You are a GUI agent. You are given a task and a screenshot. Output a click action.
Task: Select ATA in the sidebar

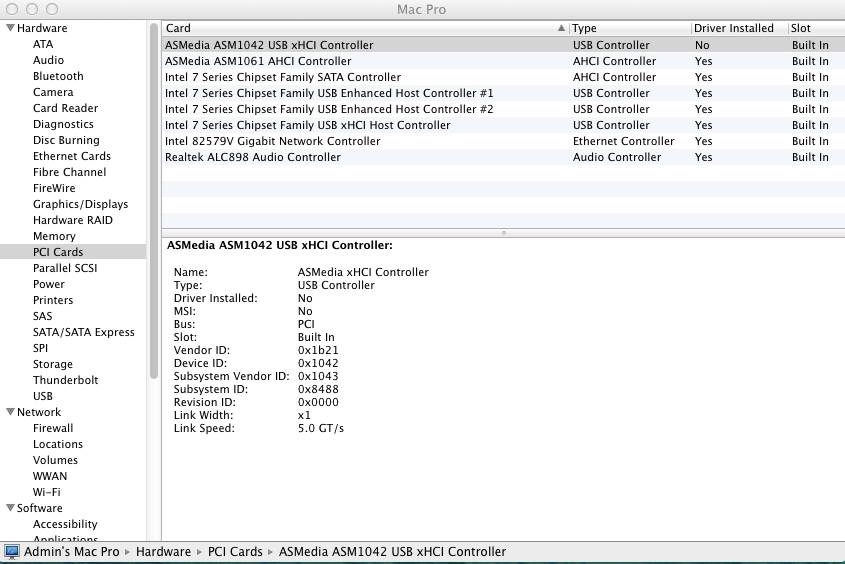click(43, 44)
